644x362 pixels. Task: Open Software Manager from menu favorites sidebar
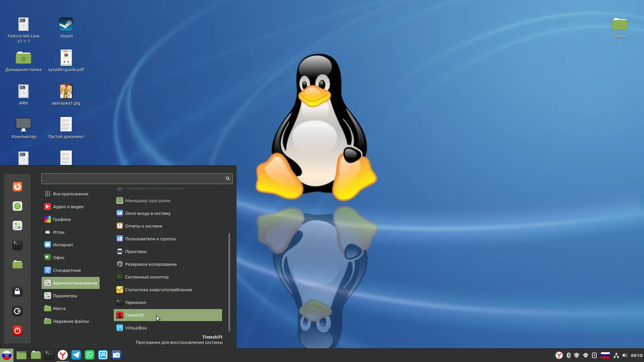tap(18, 206)
